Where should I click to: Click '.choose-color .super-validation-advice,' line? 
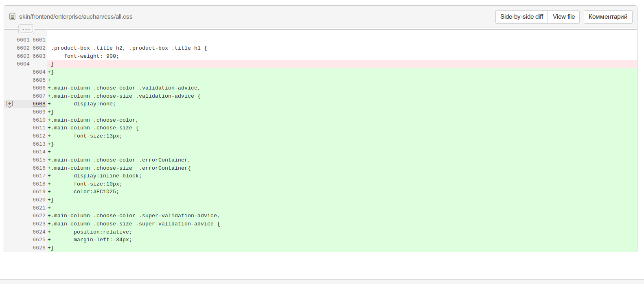(x=342, y=216)
